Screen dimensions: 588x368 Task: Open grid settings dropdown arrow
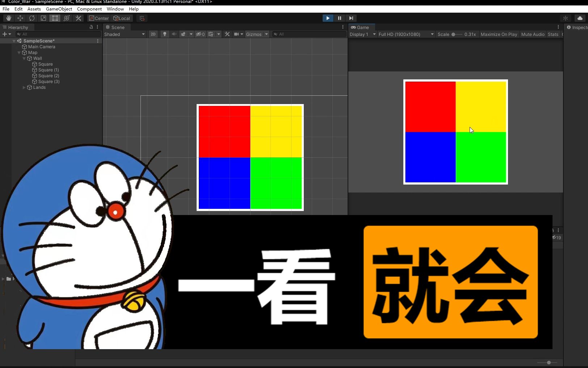[218, 34]
